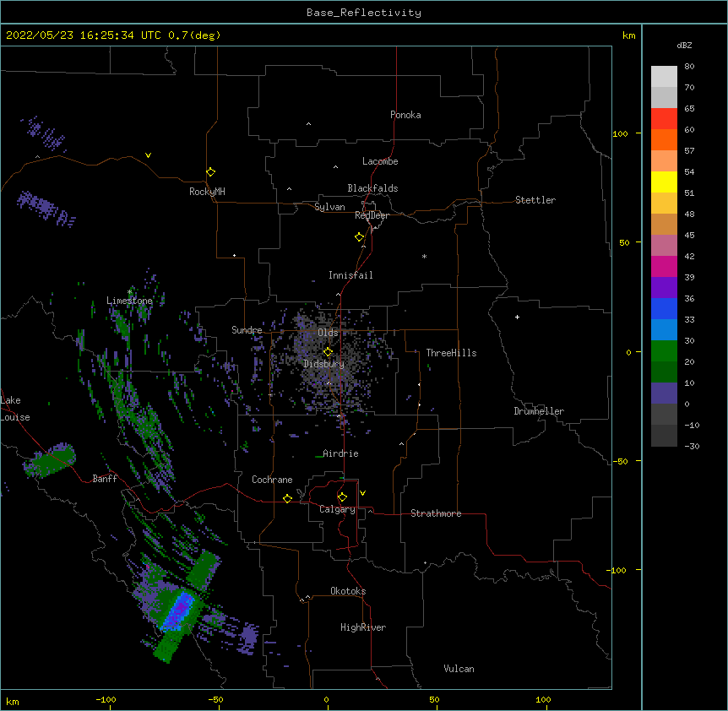Select the Okotoks label

click(348, 591)
